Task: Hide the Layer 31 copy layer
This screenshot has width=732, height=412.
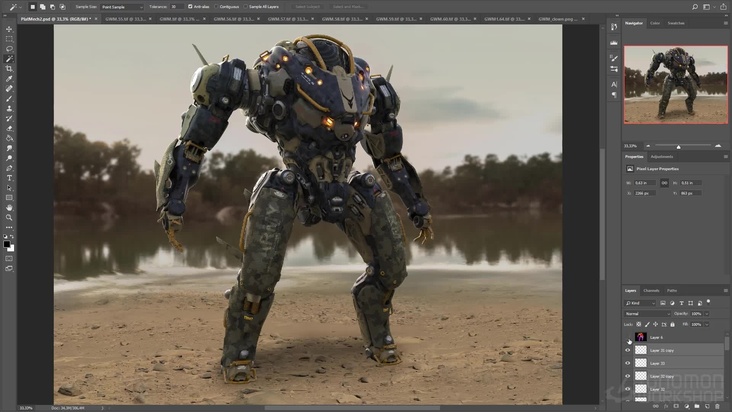Action: pyautogui.click(x=628, y=350)
